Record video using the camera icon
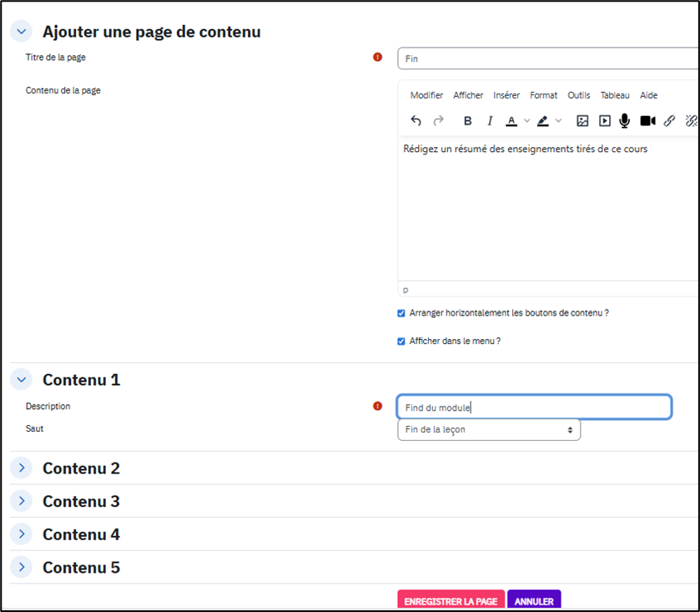This screenshot has height=612, width=700. [x=647, y=121]
